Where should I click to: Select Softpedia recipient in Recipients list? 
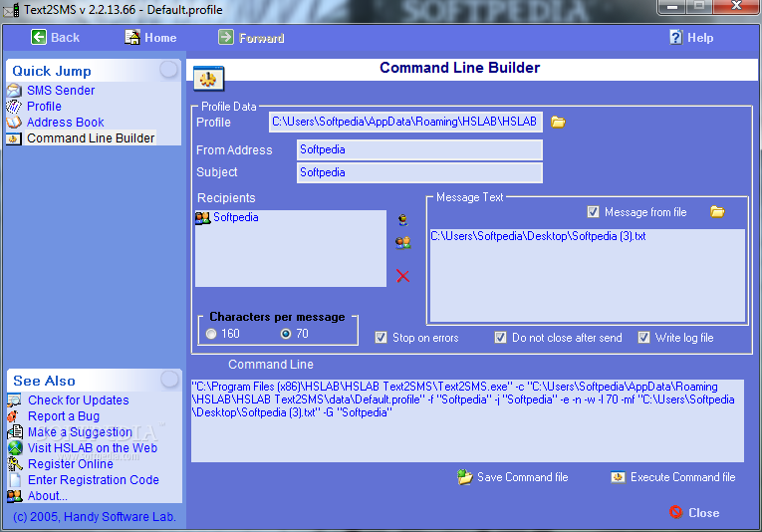point(236,217)
